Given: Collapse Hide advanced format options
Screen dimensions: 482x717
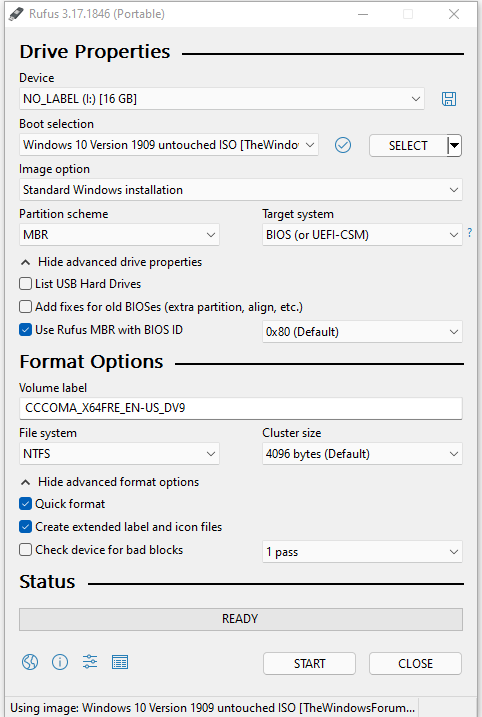Looking at the screenshot, I should [110, 482].
